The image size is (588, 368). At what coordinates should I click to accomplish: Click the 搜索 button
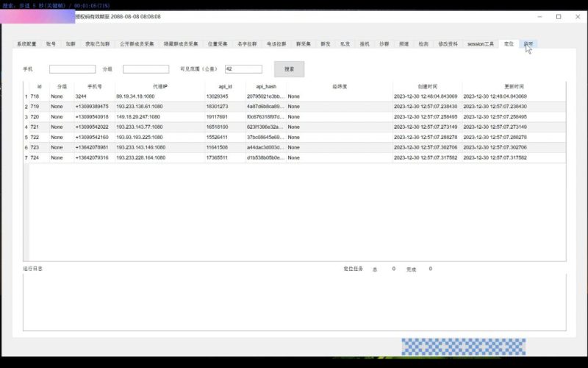tap(289, 69)
